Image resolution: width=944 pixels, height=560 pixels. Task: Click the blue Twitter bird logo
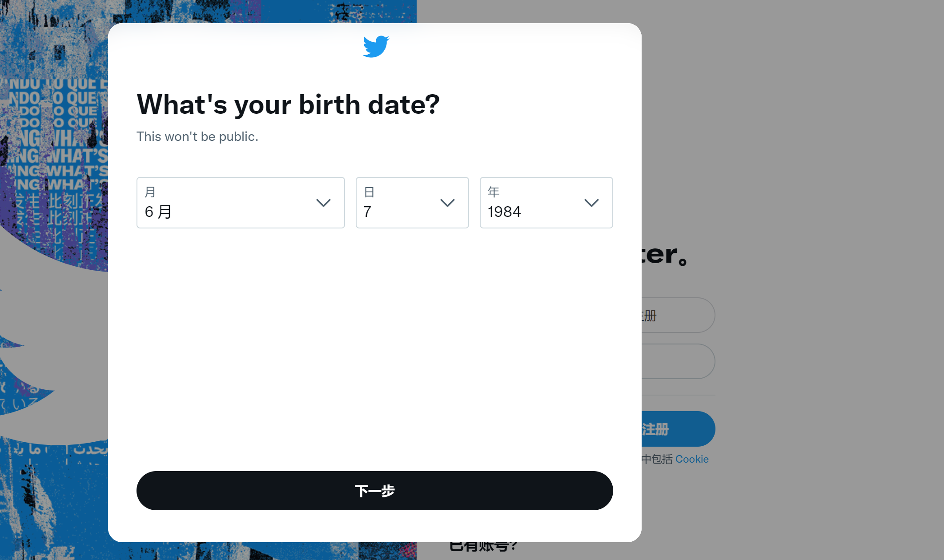coord(376,47)
